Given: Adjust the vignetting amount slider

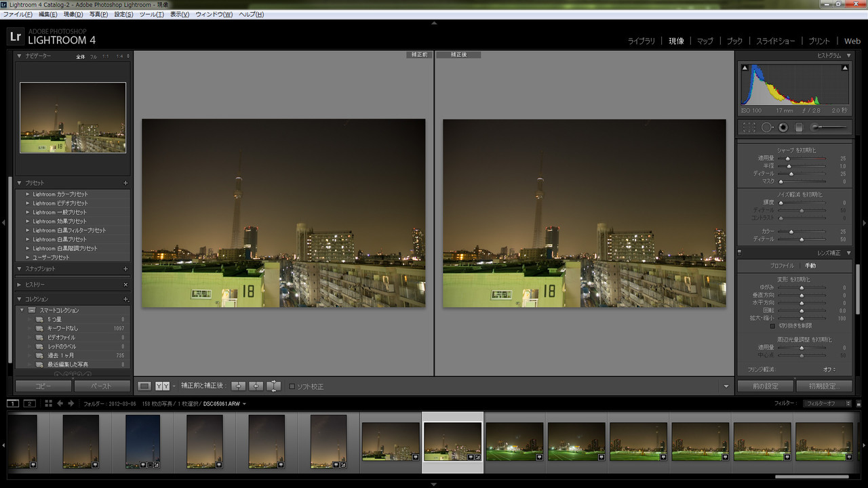Looking at the screenshot, I should pos(802,348).
